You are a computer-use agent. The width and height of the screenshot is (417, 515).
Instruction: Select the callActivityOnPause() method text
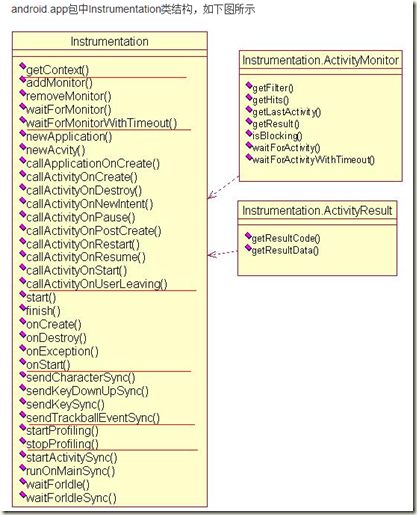[x=81, y=217]
